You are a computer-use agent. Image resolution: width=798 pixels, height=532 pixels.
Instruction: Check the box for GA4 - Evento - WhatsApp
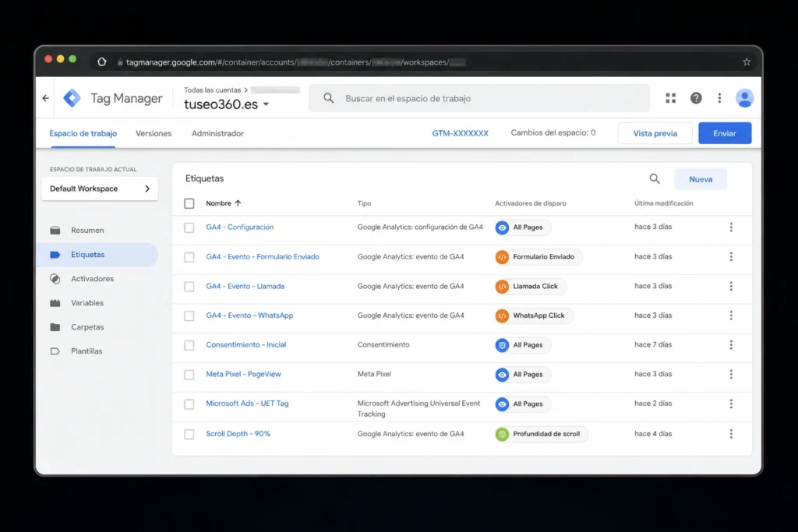point(189,315)
